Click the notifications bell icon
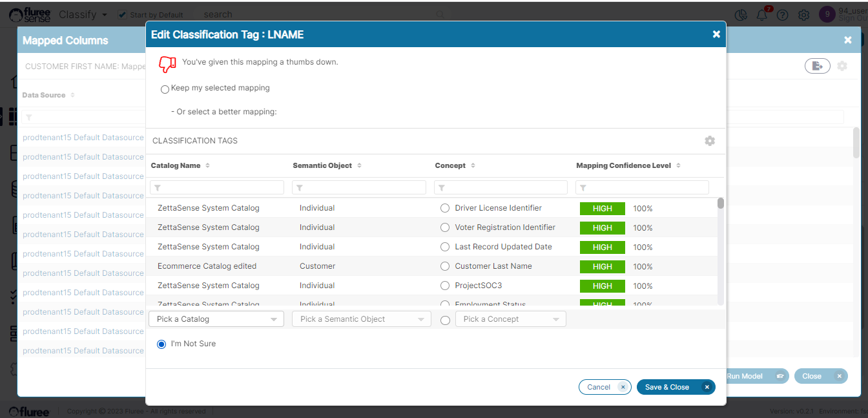 coord(762,15)
